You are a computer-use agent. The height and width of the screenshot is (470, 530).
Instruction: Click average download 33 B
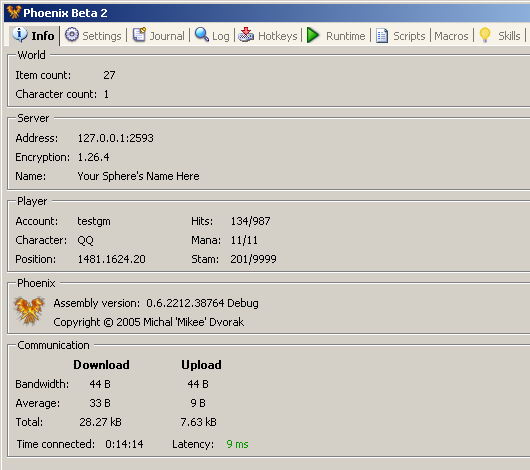pos(100,403)
